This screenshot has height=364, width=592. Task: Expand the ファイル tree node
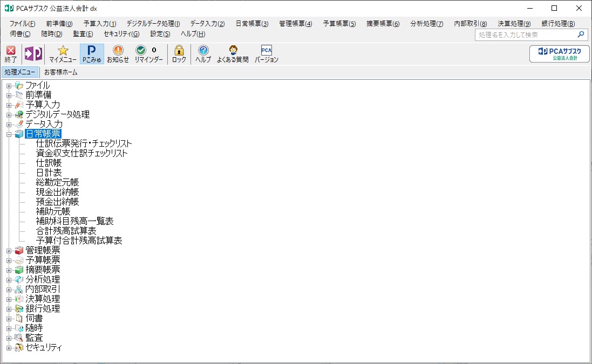pos(9,86)
